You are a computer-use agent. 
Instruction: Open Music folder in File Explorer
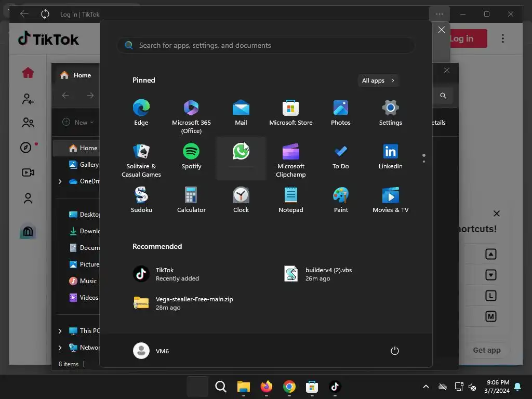[x=83, y=281]
